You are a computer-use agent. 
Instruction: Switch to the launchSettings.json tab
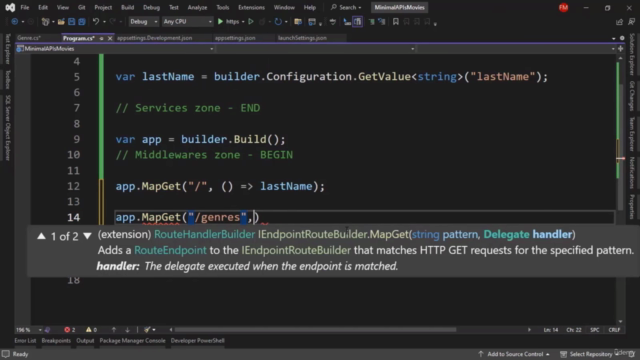[x=302, y=38]
